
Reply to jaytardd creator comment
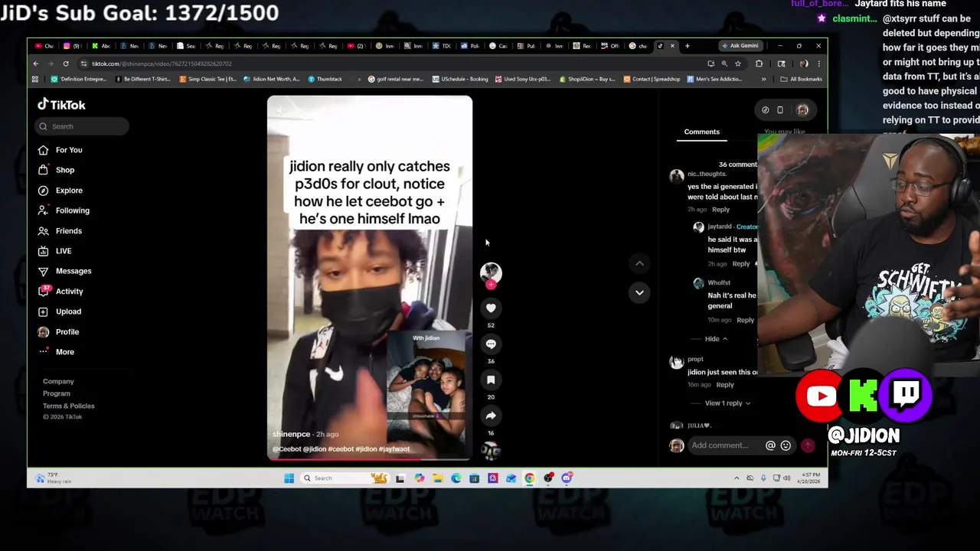pos(740,264)
